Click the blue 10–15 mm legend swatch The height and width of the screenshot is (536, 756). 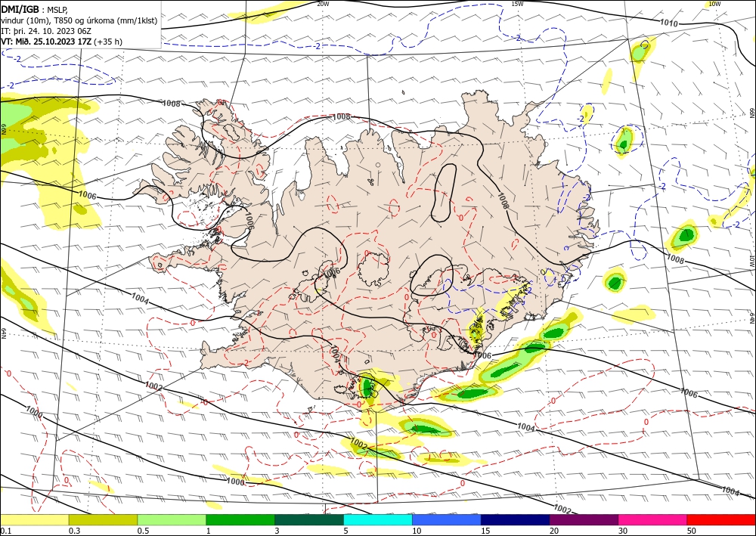coord(447,519)
